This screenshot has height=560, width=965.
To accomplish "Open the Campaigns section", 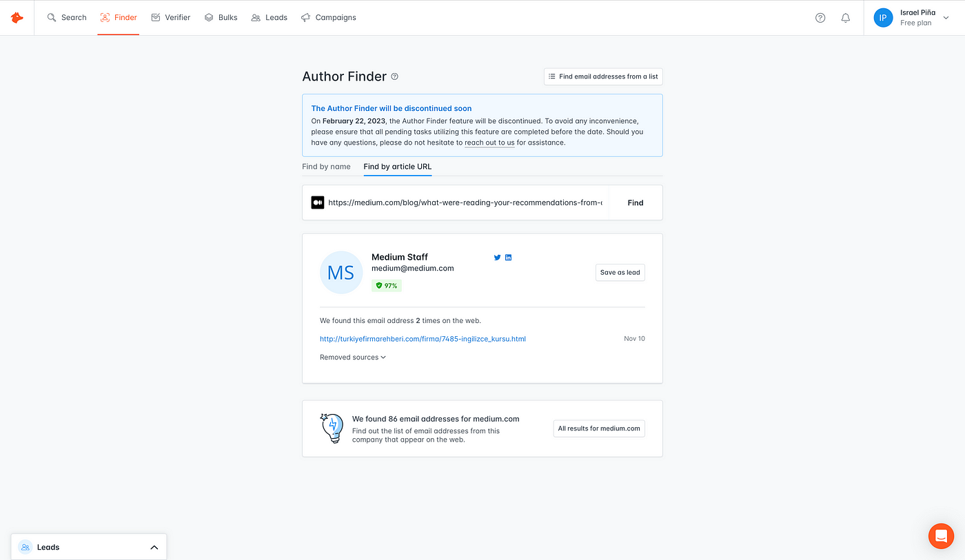I will click(328, 17).
